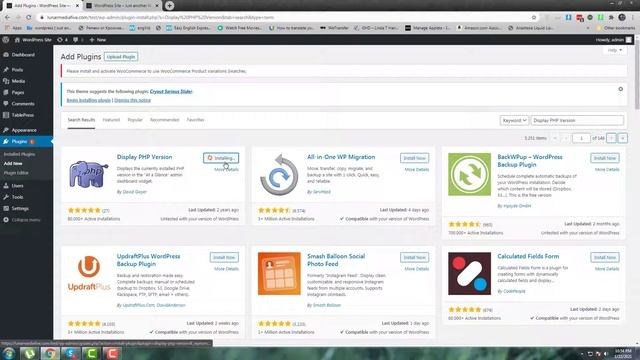Image resolution: width=640 pixels, height=360 pixels.
Task: Open Installed Plugins submenu item
Action: pyautogui.click(x=19, y=154)
